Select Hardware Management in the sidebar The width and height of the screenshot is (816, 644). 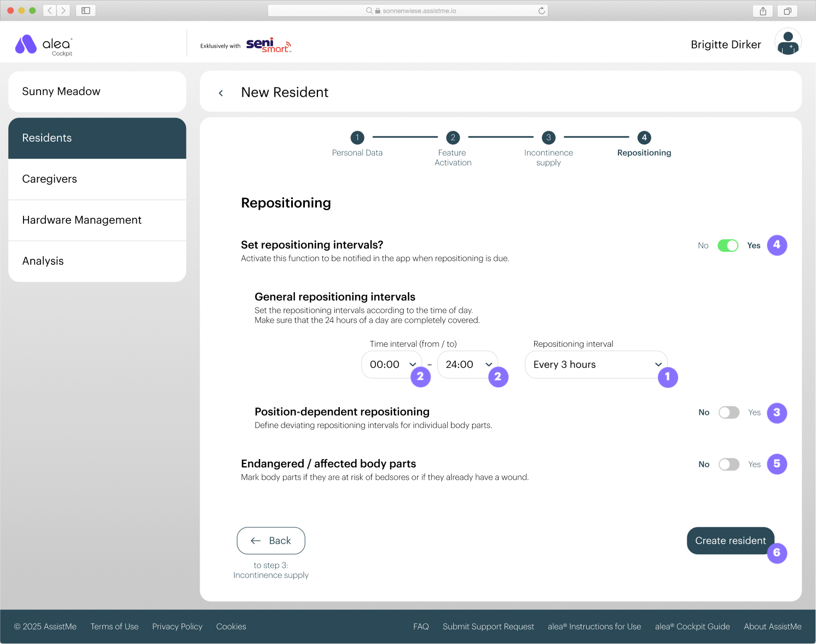tap(97, 221)
